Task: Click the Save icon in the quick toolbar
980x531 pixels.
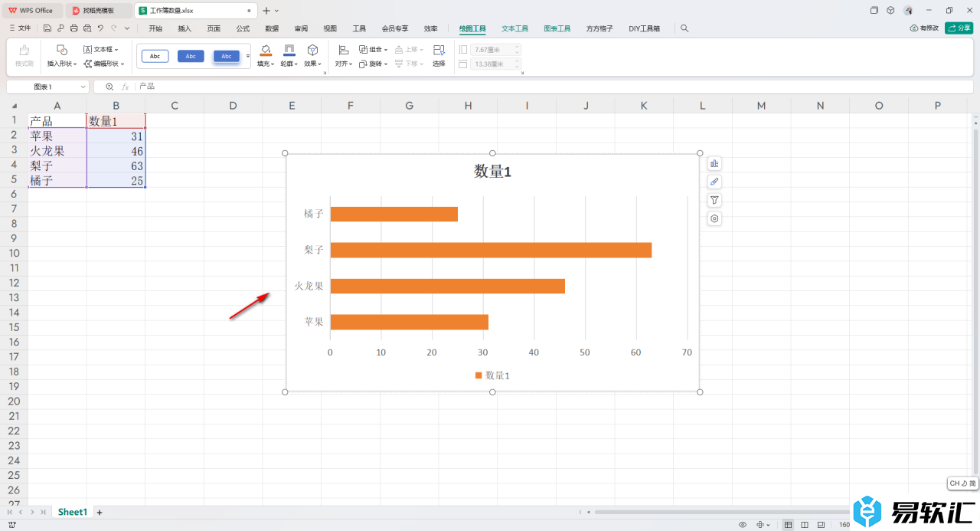Action: [x=47, y=28]
